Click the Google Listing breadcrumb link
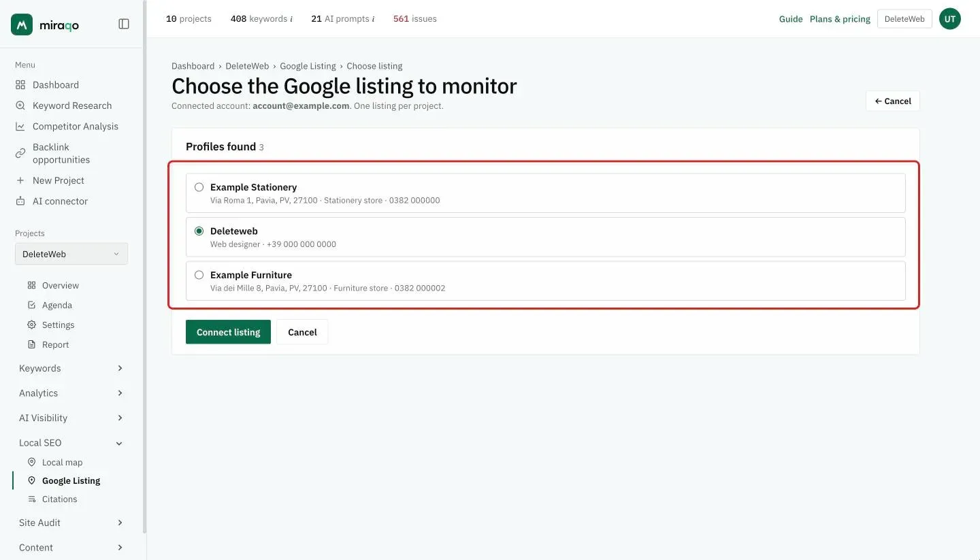980x560 pixels. [x=308, y=66]
